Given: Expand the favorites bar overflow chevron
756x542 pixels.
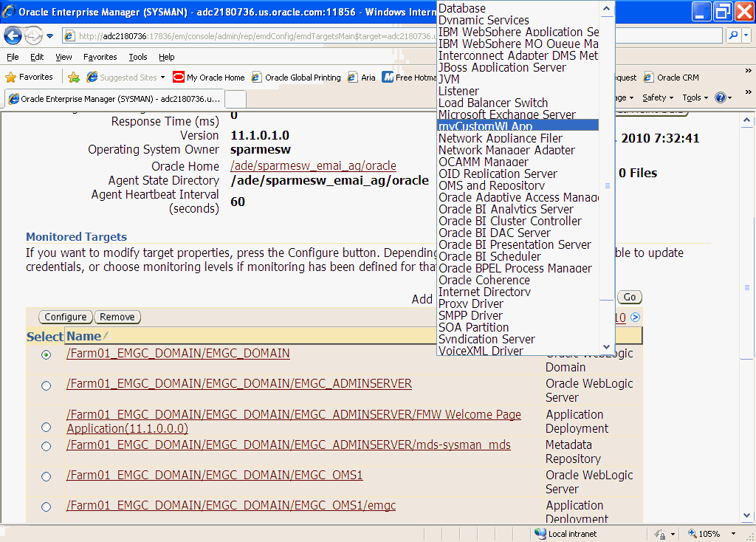Looking at the screenshot, I should tap(749, 70).
